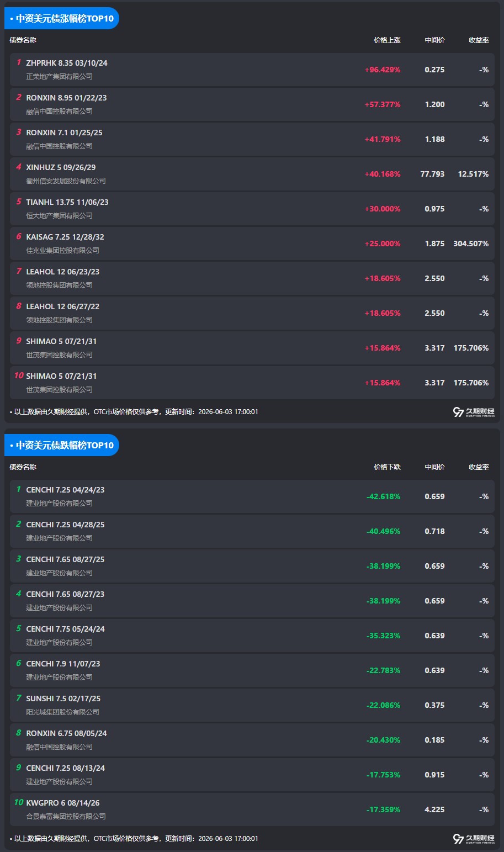Open SUNSHI 7.5 02/17/25 bond row
The width and height of the screenshot is (504, 852).
point(252,705)
